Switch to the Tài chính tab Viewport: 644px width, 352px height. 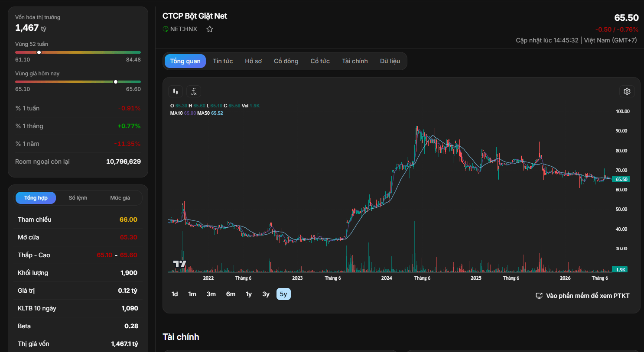coord(355,61)
